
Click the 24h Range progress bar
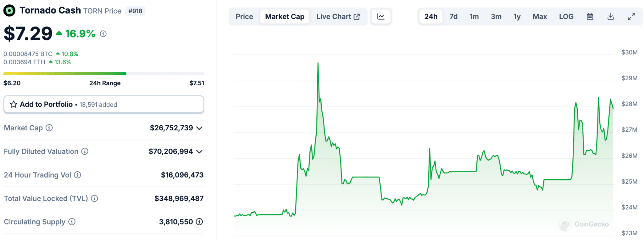[x=104, y=74]
